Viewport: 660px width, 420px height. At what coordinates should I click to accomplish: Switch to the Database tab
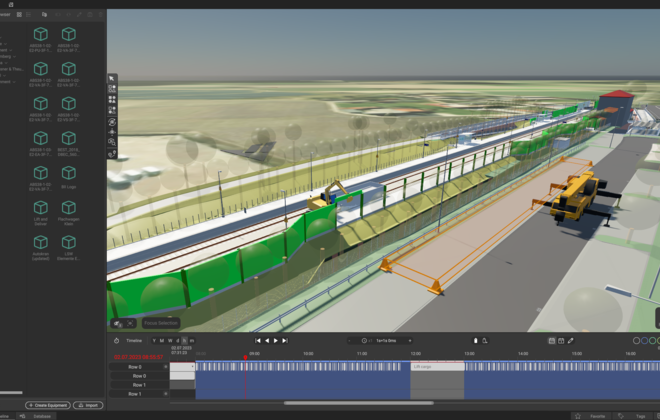[x=42, y=415]
